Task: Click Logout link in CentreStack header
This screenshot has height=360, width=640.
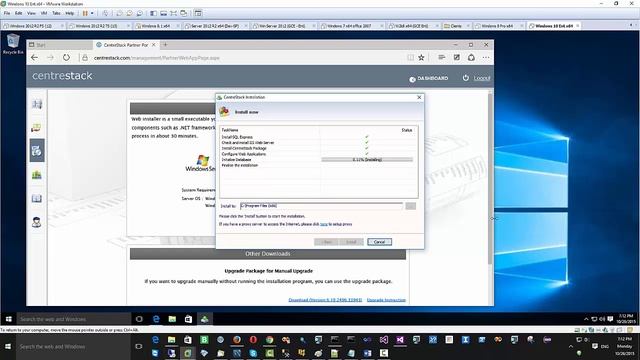Action: 482,78
